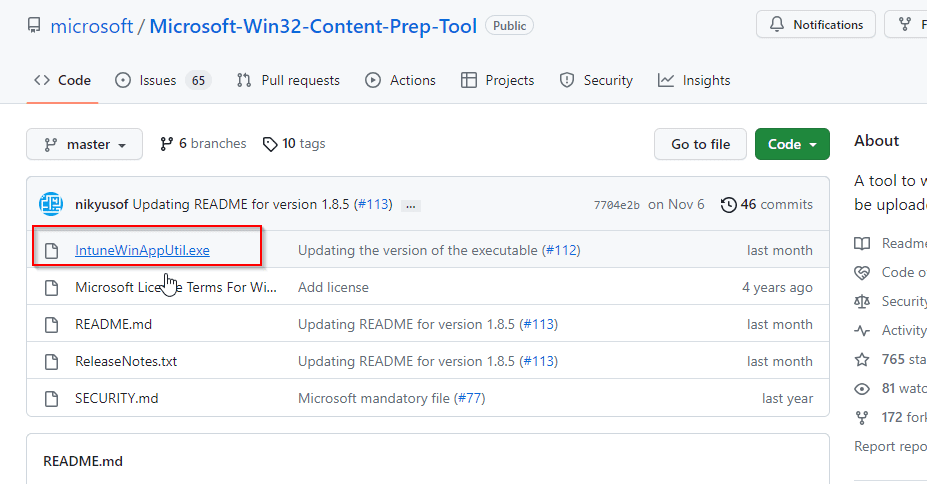Click the 7704e2b commit hash
This screenshot has width=927, height=484.
tap(616, 205)
